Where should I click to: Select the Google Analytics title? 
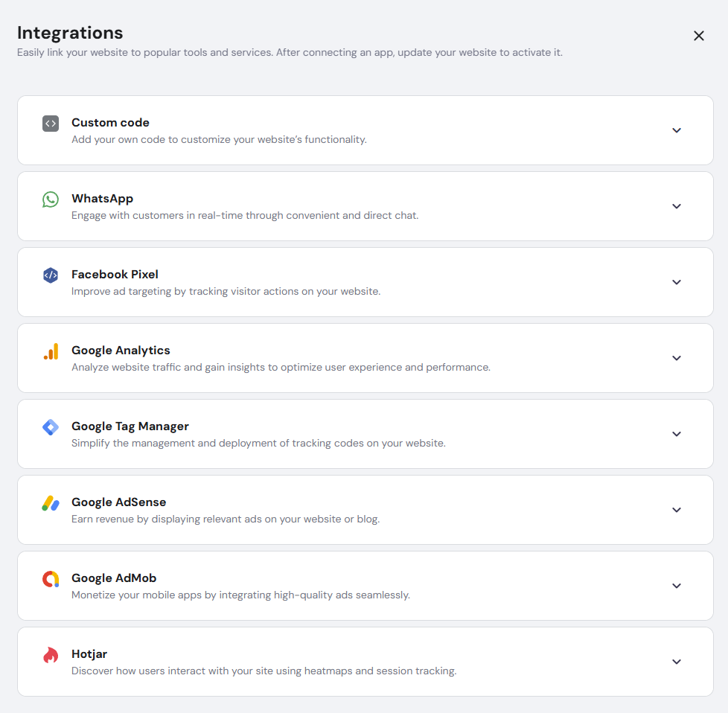tap(121, 351)
